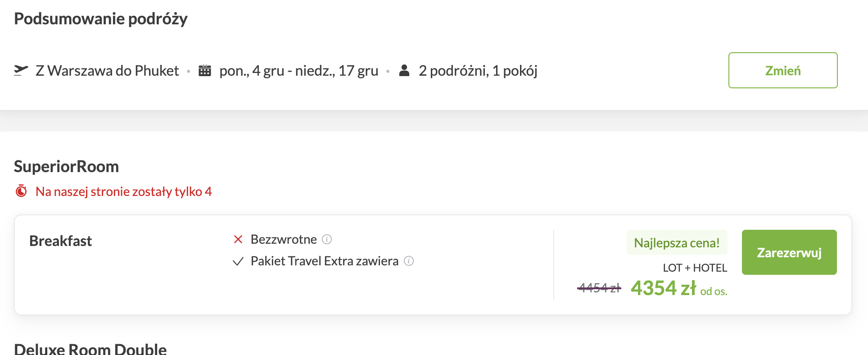Click the red timer icon under SuperiorRoom
Image resolution: width=868 pixels, height=355 pixels.
(x=21, y=191)
